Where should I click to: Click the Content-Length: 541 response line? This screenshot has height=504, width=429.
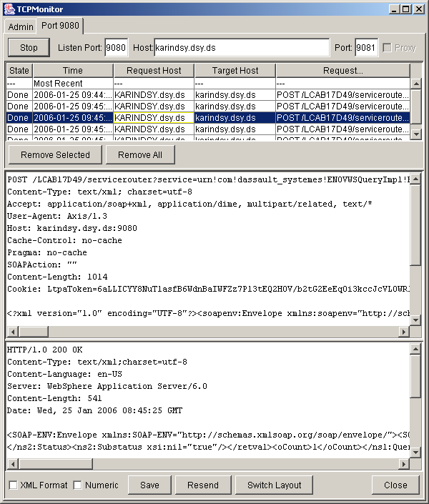coord(54,398)
